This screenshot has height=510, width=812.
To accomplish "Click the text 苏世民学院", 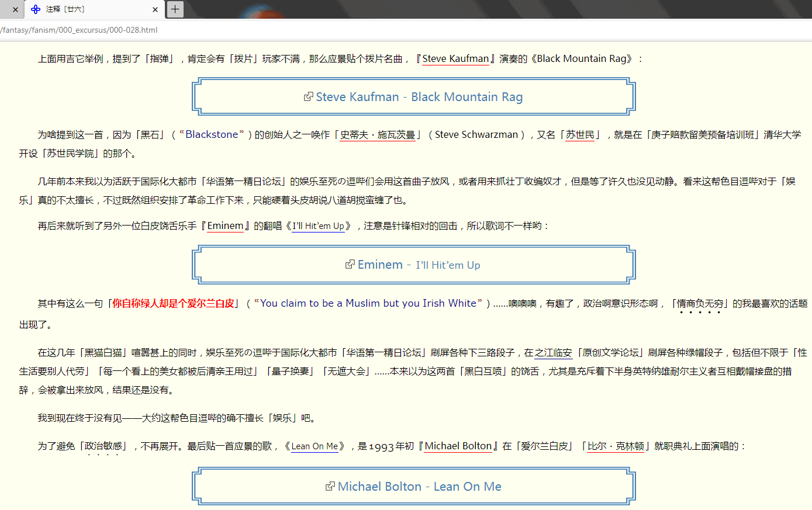I will click(x=70, y=154).
